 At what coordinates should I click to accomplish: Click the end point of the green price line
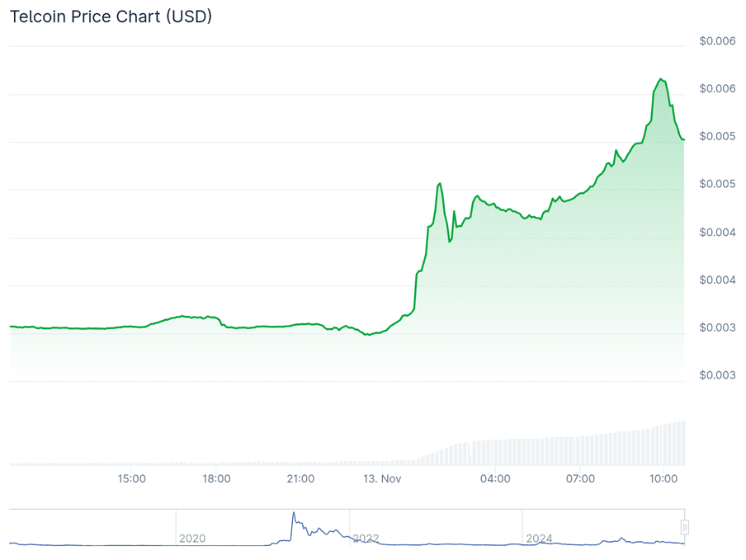pyautogui.click(x=683, y=139)
